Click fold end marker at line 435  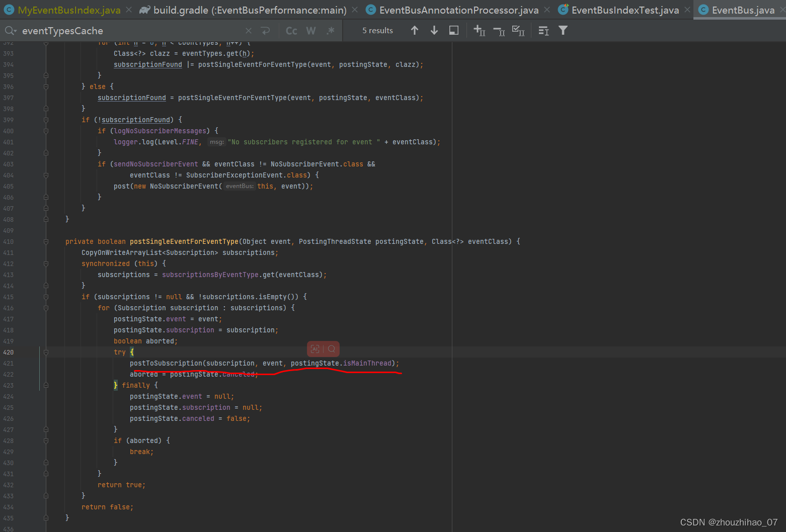[x=46, y=518]
